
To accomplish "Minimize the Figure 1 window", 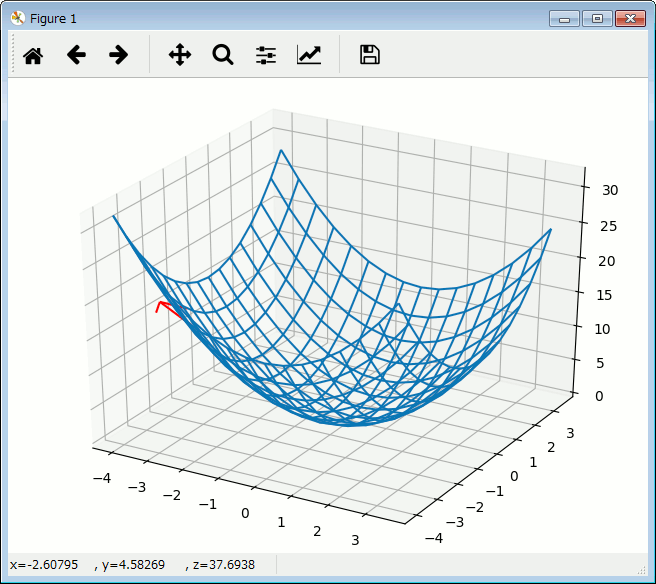I will tap(566, 18).
